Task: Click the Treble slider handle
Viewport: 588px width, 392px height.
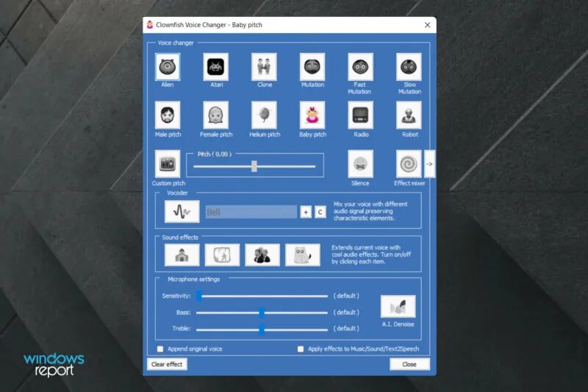Action: tap(262, 329)
